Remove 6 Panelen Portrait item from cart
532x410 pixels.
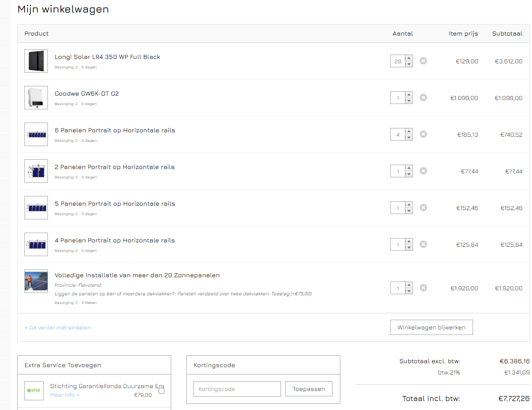pos(423,134)
